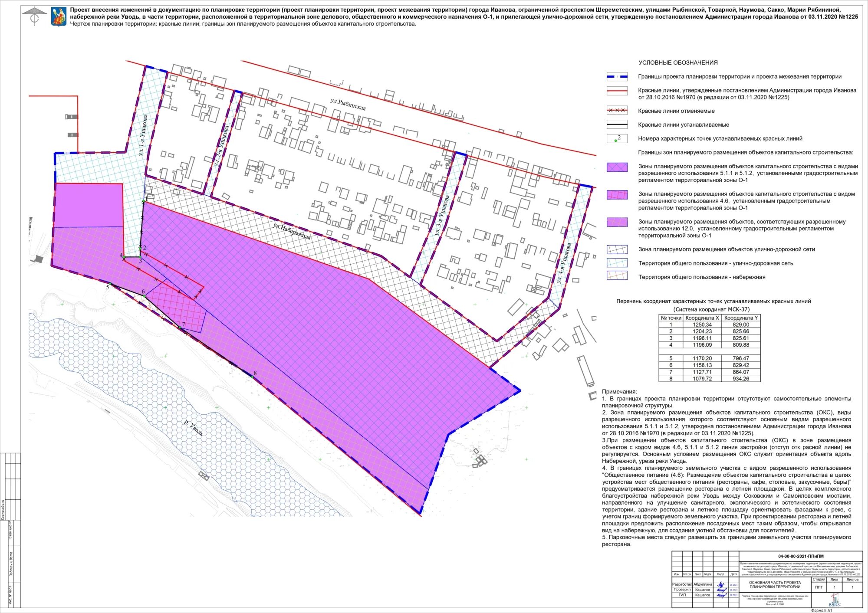Click the 'ул.Рыбинская' street label
This screenshot has height=613, width=868.
(x=348, y=105)
